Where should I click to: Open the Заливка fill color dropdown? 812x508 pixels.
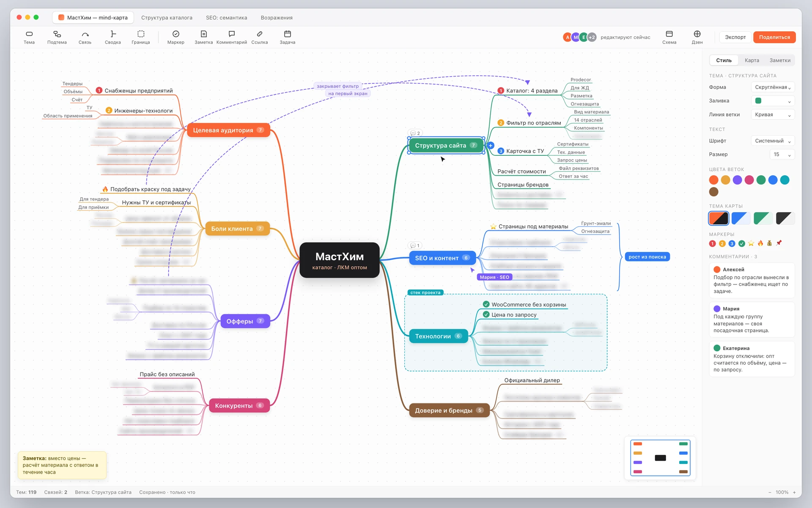click(773, 101)
